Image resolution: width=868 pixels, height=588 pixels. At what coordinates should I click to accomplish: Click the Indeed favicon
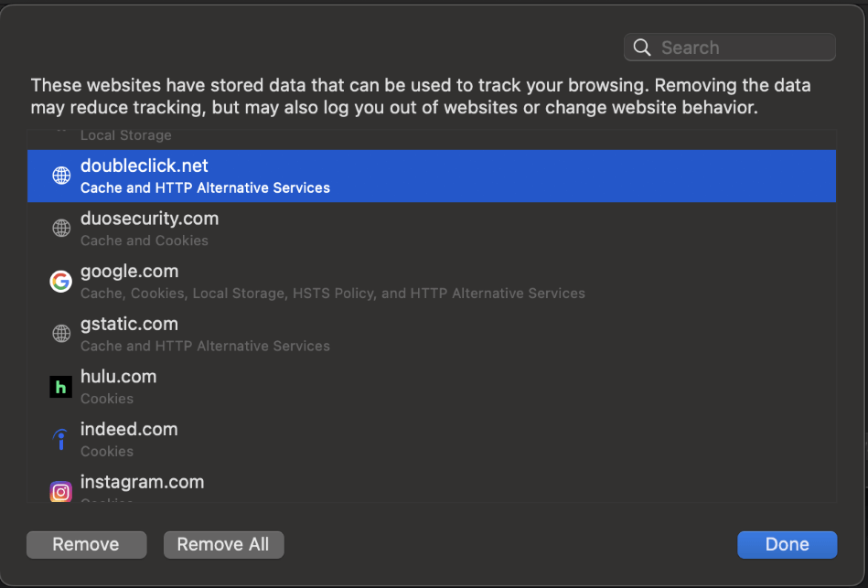(61, 440)
